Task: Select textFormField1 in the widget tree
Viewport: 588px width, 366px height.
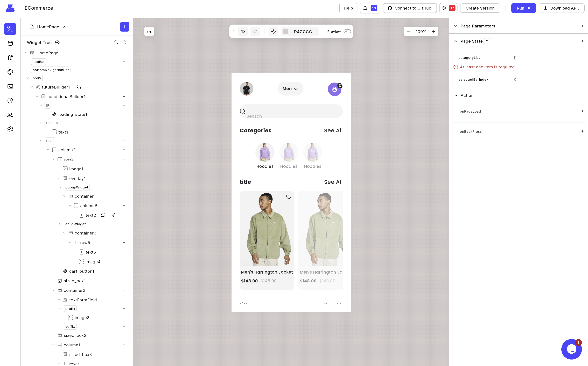Action: click(x=84, y=300)
